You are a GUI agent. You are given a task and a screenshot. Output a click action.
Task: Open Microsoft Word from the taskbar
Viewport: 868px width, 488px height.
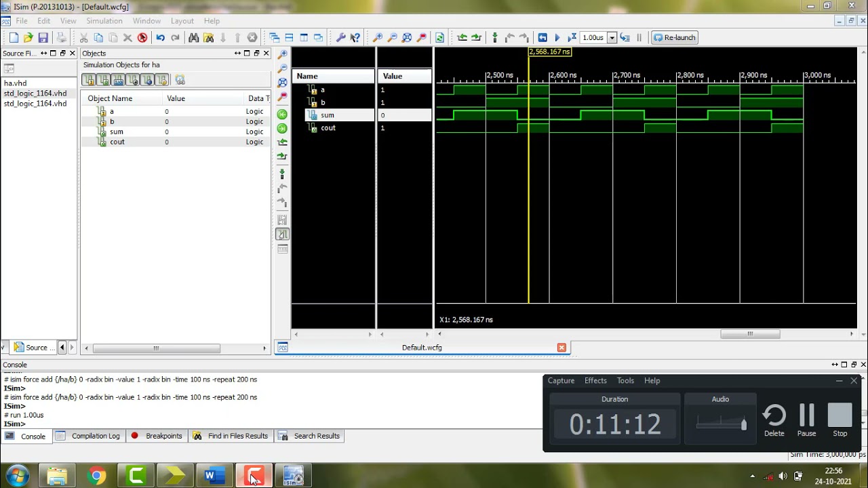[x=214, y=476]
